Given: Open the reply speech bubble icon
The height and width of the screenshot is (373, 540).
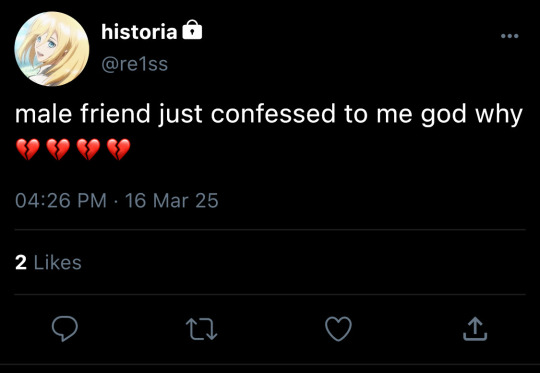Looking at the screenshot, I should click(x=65, y=328).
